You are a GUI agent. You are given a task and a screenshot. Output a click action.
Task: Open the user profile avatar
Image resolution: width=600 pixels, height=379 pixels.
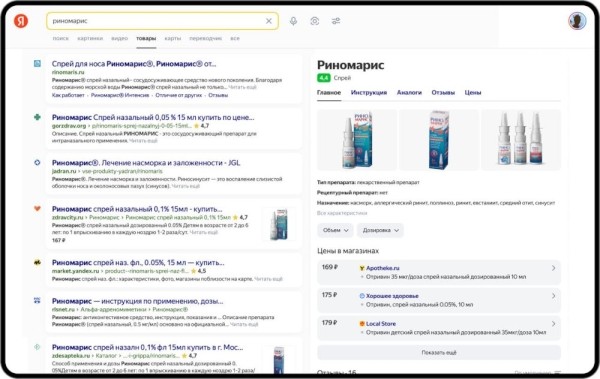click(x=577, y=21)
